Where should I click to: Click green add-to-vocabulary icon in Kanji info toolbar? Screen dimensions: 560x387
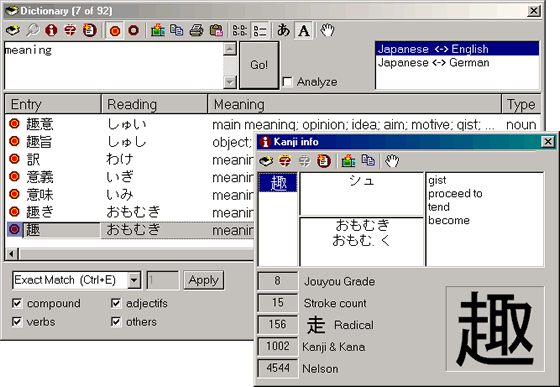[x=348, y=161]
